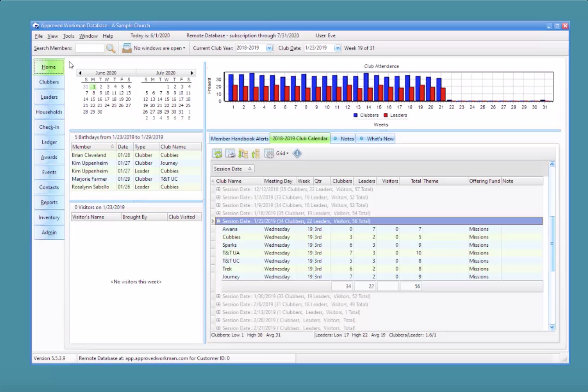Screen dimensions: 588x392
Task: Click the collapse all groups icon
Action: pos(255,153)
